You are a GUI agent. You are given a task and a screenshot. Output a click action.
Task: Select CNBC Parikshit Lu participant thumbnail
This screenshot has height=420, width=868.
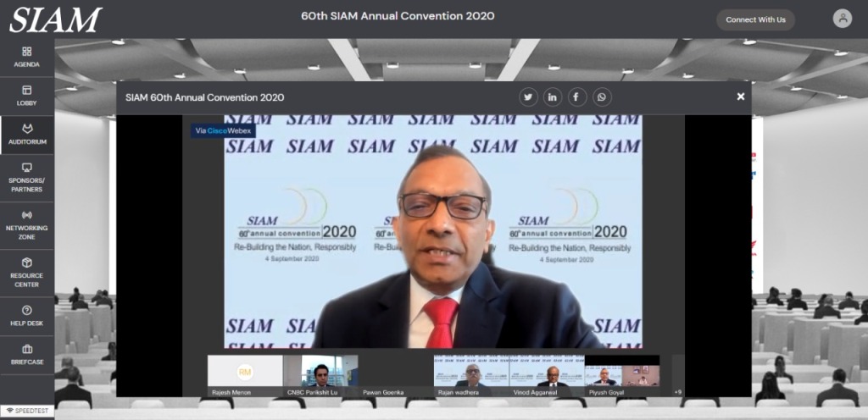320,376
